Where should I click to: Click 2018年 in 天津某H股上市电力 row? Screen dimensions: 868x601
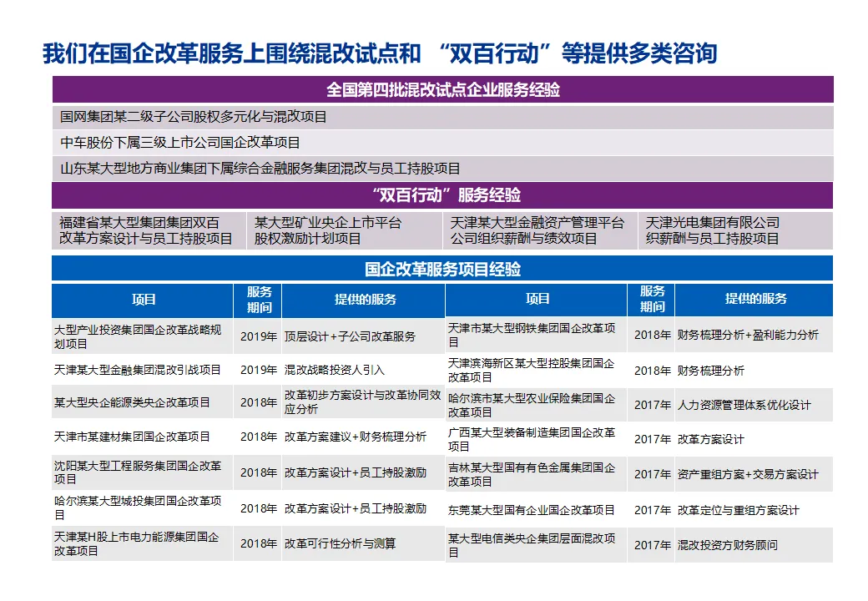click(258, 544)
